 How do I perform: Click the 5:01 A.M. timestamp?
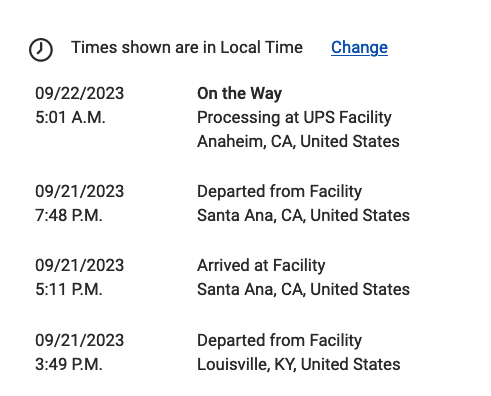point(70,117)
